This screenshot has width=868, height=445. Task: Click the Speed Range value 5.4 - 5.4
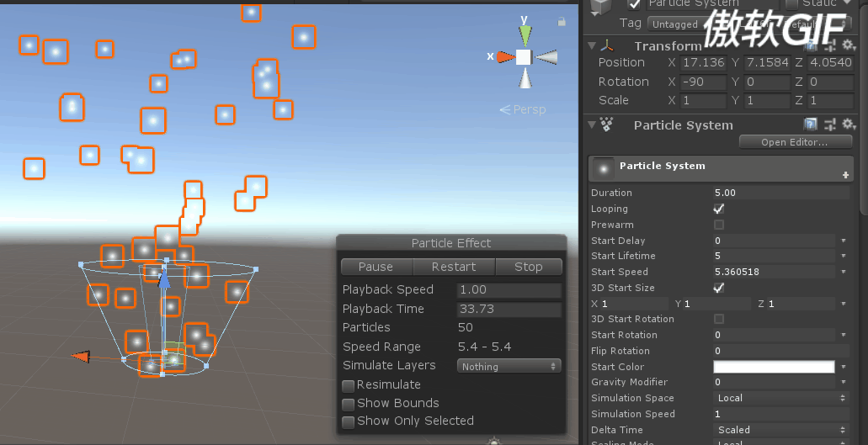pos(484,347)
